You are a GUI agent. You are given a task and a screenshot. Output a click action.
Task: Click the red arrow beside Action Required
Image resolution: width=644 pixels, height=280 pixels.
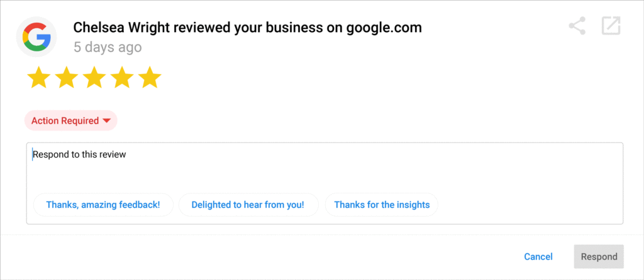pyautogui.click(x=106, y=121)
